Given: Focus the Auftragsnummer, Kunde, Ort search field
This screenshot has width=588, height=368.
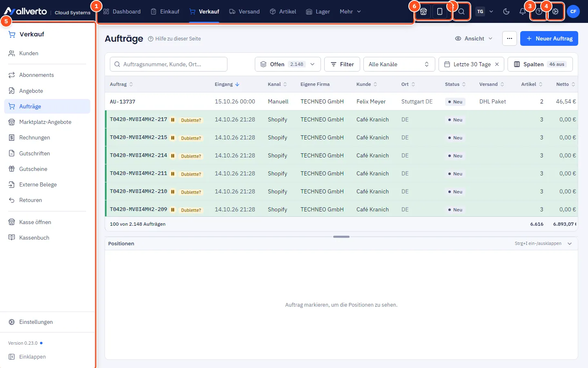Looking at the screenshot, I should tap(169, 64).
